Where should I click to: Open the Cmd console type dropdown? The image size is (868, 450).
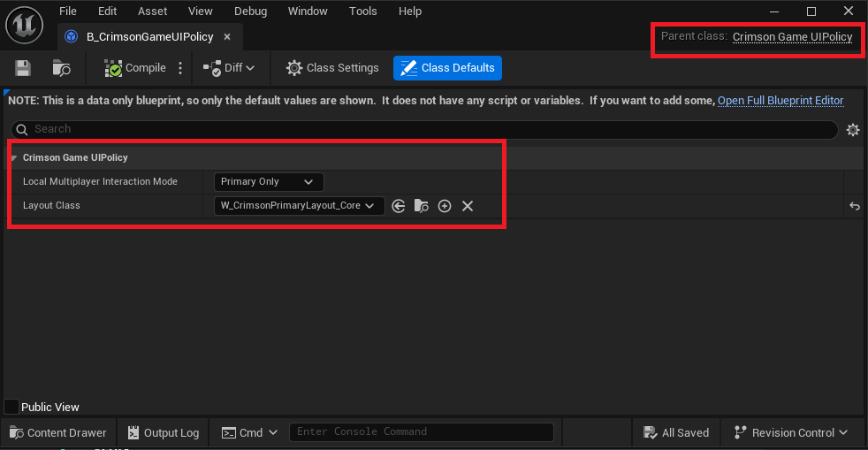click(x=249, y=433)
